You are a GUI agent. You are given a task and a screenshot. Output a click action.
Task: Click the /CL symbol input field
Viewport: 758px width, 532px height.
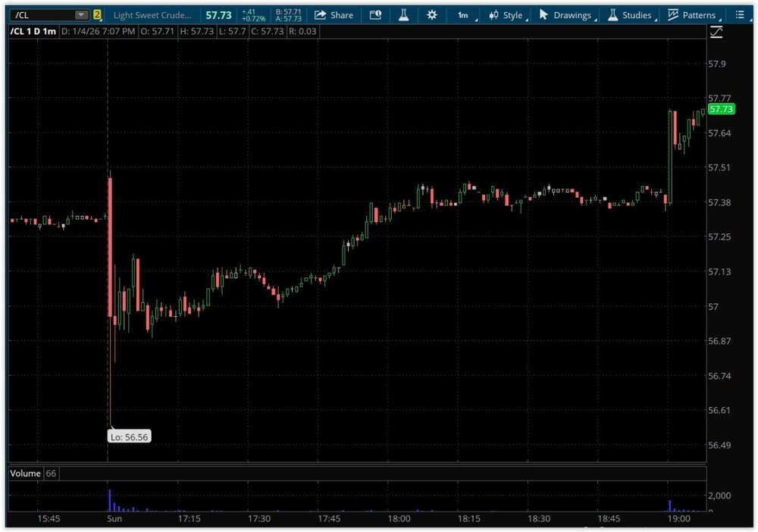point(42,15)
